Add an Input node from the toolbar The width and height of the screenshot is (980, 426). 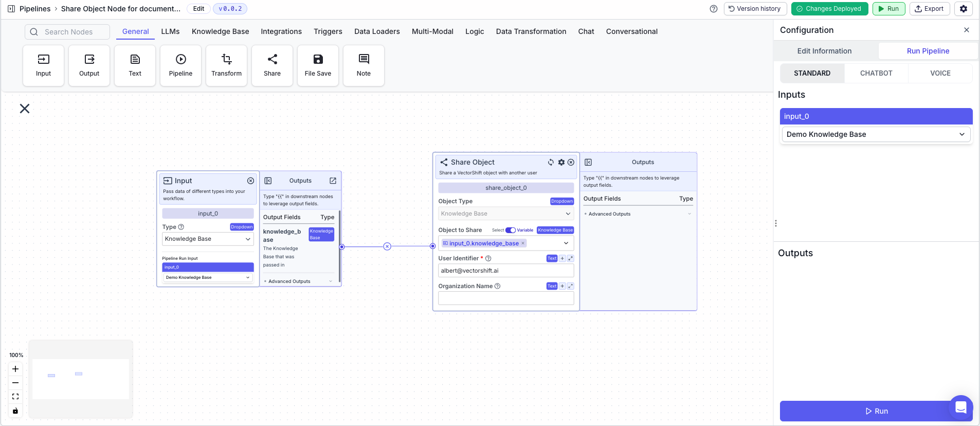43,65
